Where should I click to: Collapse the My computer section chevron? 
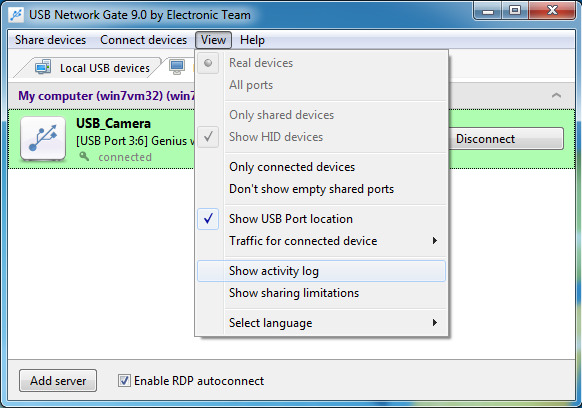[x=556, y=95]
